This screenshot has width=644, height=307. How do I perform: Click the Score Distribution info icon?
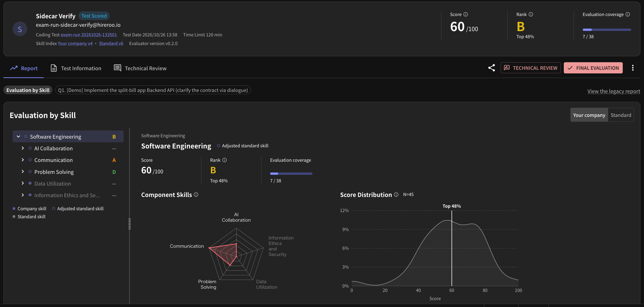point(396,194)
